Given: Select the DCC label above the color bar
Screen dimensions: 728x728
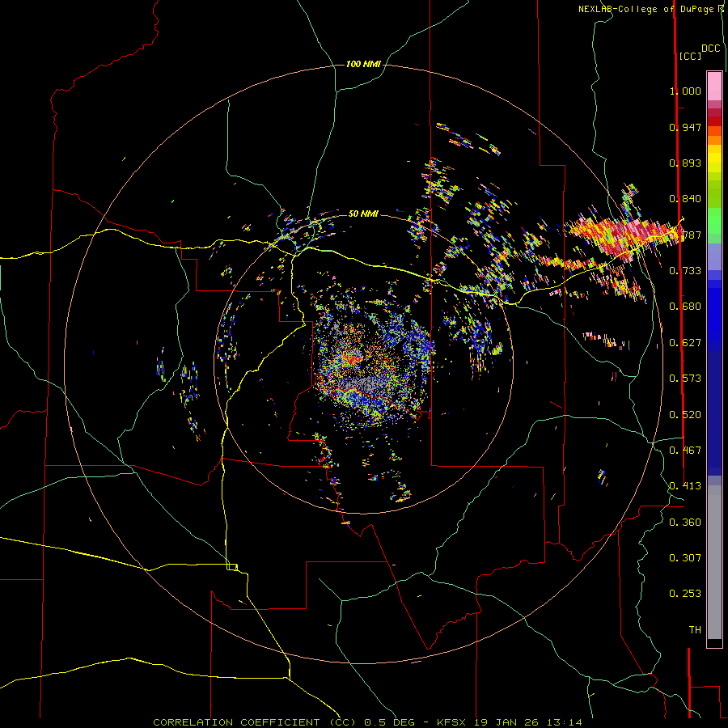Looking at the screenshot, I should 711,49.
